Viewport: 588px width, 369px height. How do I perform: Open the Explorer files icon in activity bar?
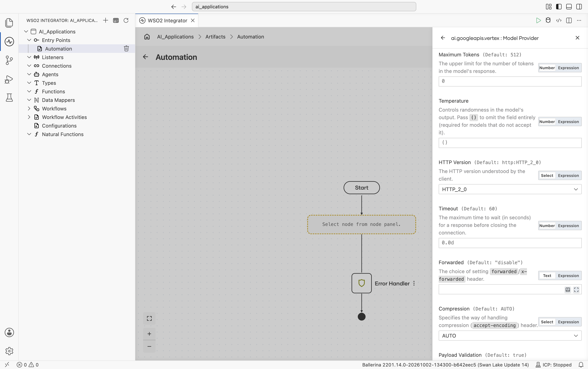click(9, 23)
